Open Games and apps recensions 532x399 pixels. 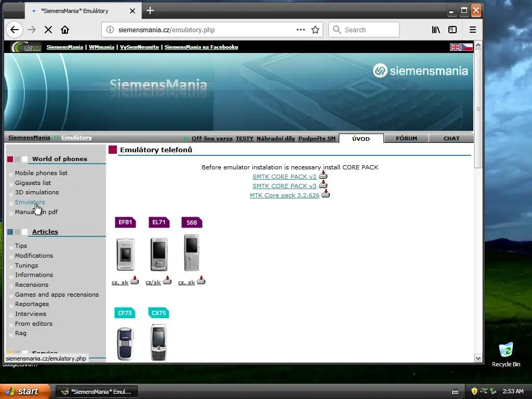[57, 295]
